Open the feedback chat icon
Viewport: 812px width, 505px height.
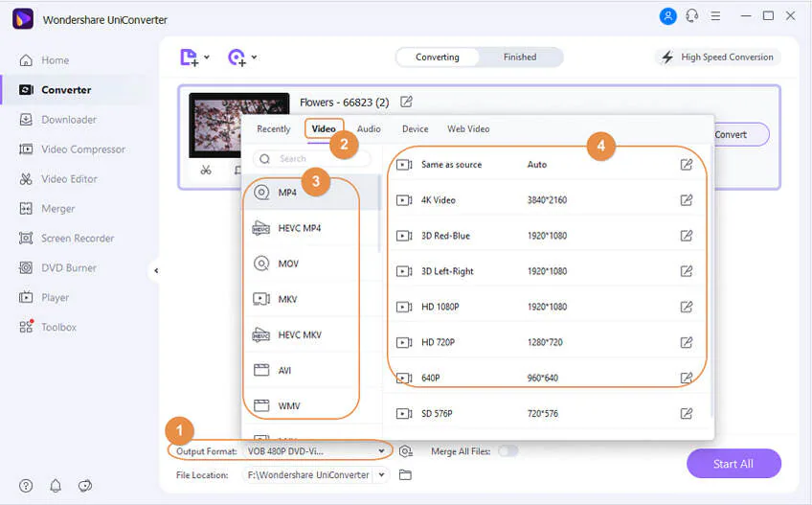(85, 486)
